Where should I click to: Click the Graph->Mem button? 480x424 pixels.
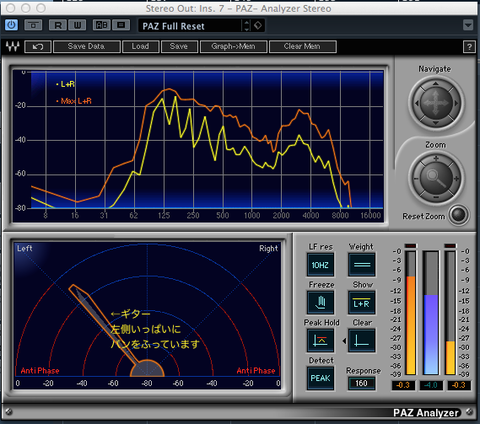(x=234, y=47)
